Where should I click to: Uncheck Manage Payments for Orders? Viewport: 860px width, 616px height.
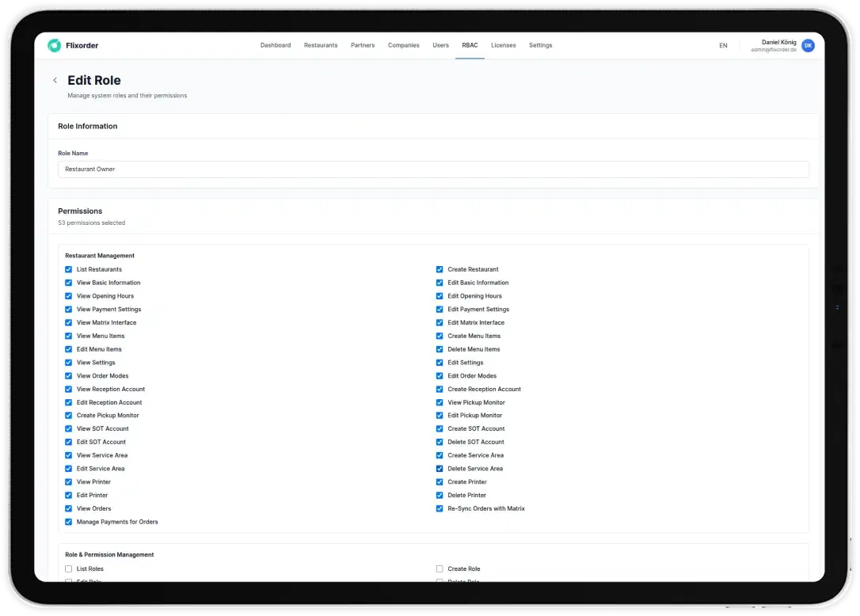point(69,522)
